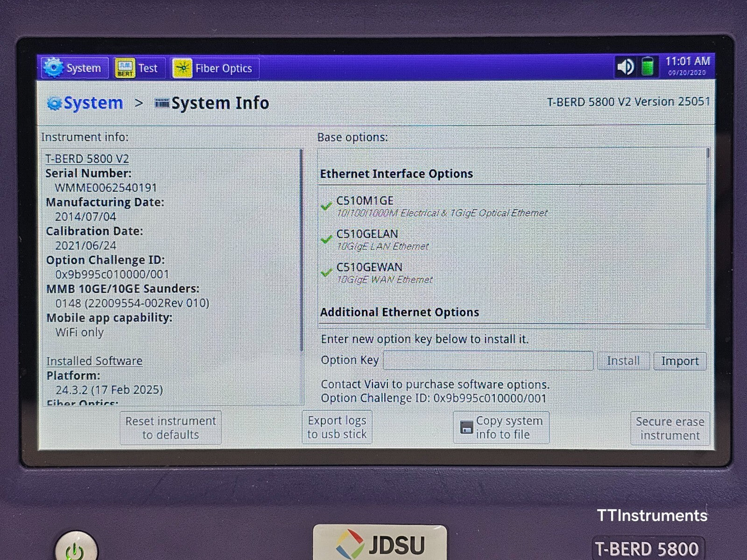
Task: Click the C510M1GE checkmark
Action: (x=326, y=206)
